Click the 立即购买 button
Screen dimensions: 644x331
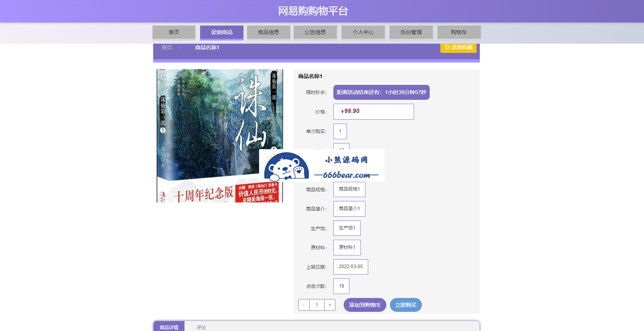click(x=406, y=305)
